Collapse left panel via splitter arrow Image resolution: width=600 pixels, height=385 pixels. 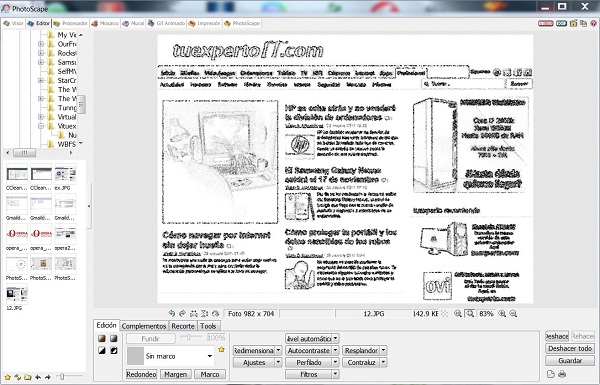(89, 206)
